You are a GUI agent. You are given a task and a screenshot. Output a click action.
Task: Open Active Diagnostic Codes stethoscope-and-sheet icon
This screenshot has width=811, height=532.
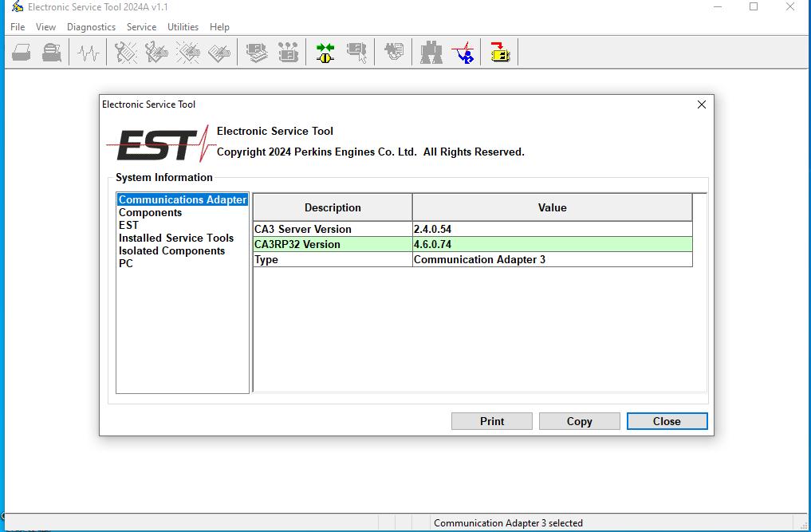(x=126, y=53)
